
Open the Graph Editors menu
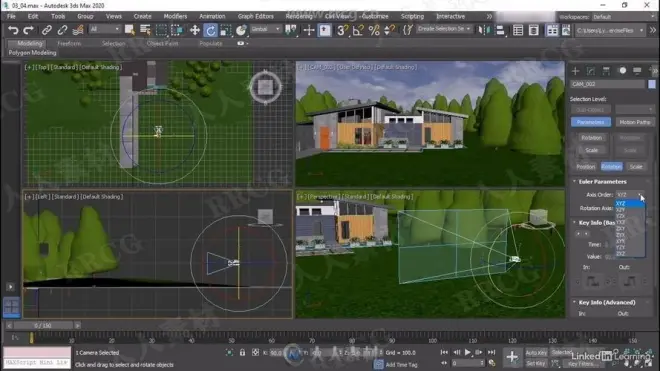click(x=255, y=16)
